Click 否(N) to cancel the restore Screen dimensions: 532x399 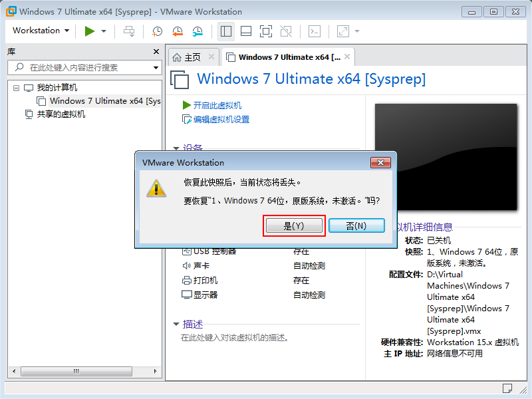click(x=356, y=226)
